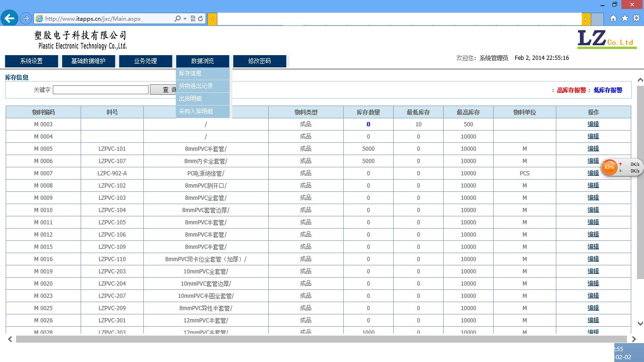Open the browser Home page icon
The width and height of the screenshot is (644, 362).
[x=613, y=18]
